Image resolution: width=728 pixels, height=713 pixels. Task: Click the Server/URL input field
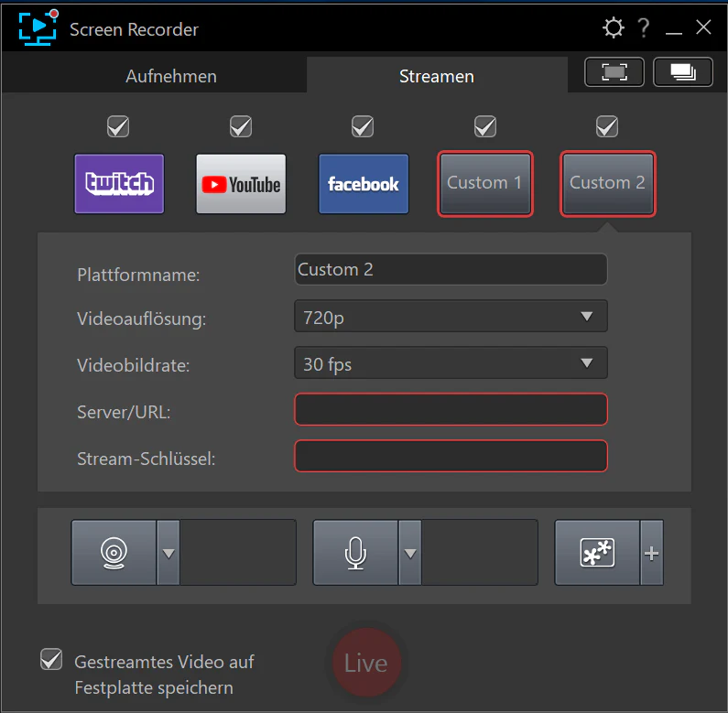click(x=451, y=409)
